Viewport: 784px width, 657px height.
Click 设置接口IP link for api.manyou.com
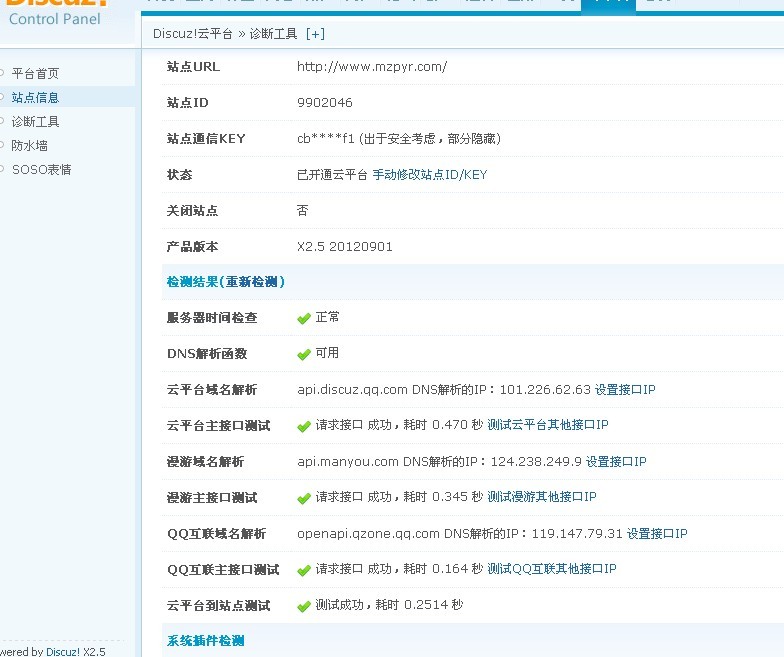point(616,461)
